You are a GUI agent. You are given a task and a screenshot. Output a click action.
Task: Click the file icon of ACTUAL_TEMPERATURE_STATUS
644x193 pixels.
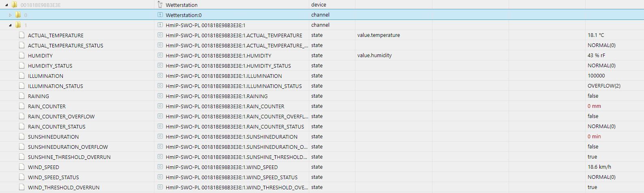(22, 45)
